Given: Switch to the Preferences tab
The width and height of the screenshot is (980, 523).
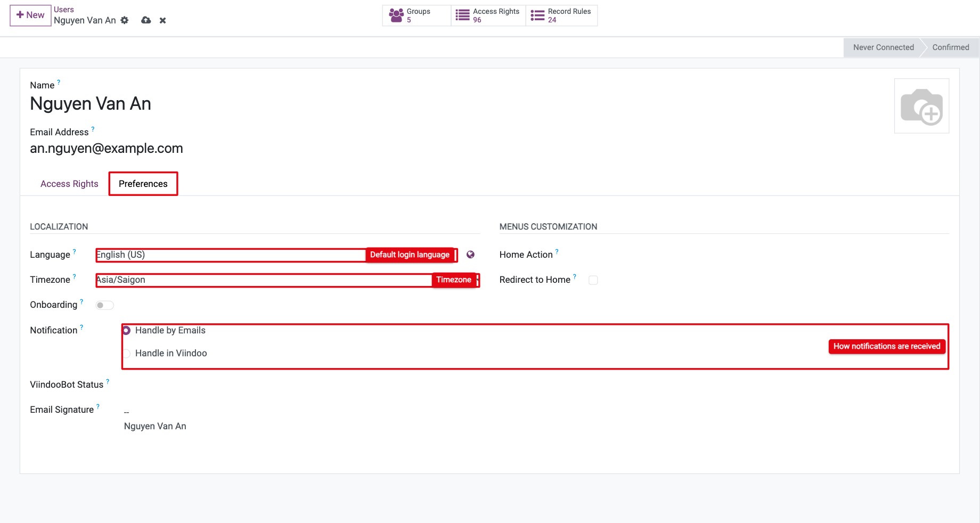Looking at the screenshot, I should tap(143, 184).
